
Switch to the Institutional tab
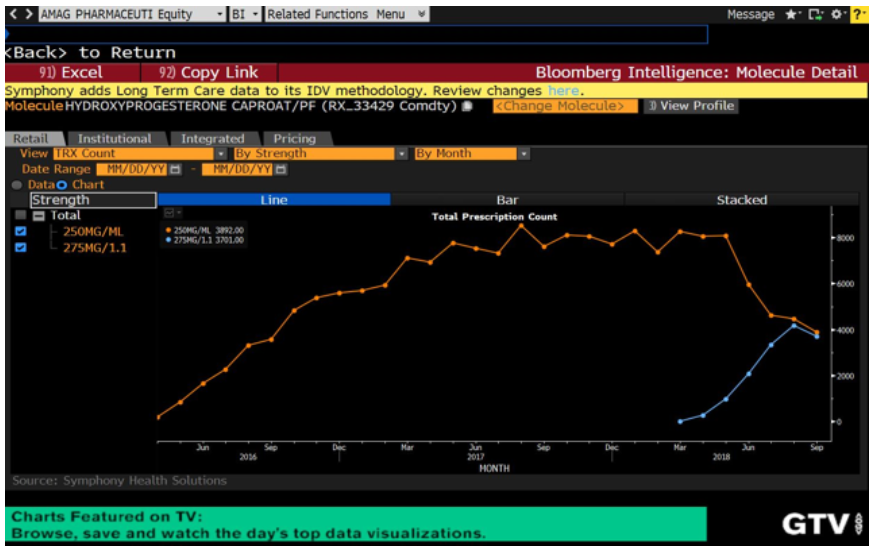pos(115,139)
